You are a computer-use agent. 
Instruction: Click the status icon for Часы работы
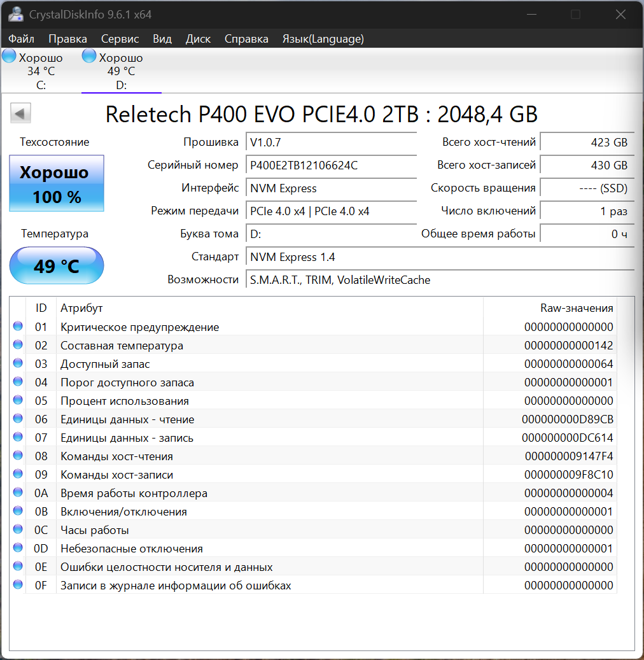coord(18,529)
